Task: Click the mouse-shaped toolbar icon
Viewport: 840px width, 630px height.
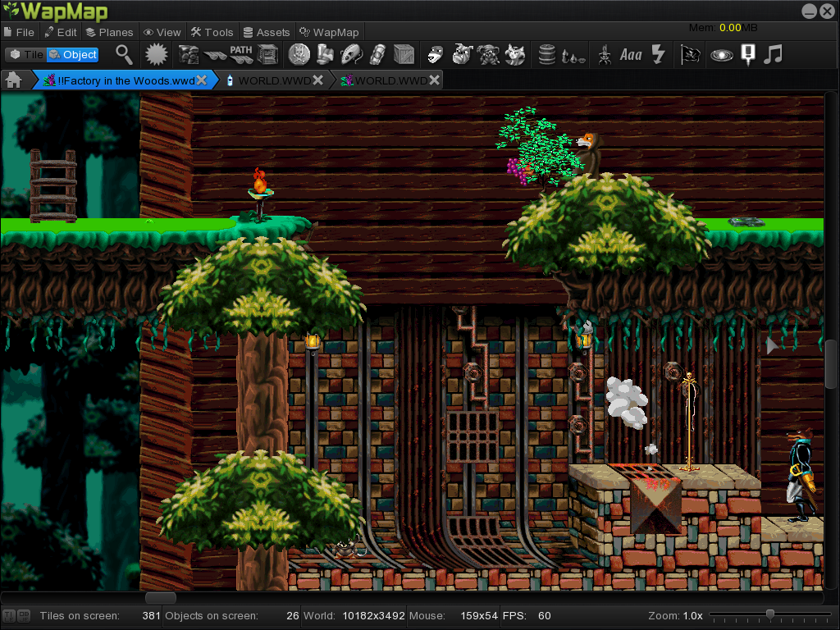Action: tap(351, 55)
